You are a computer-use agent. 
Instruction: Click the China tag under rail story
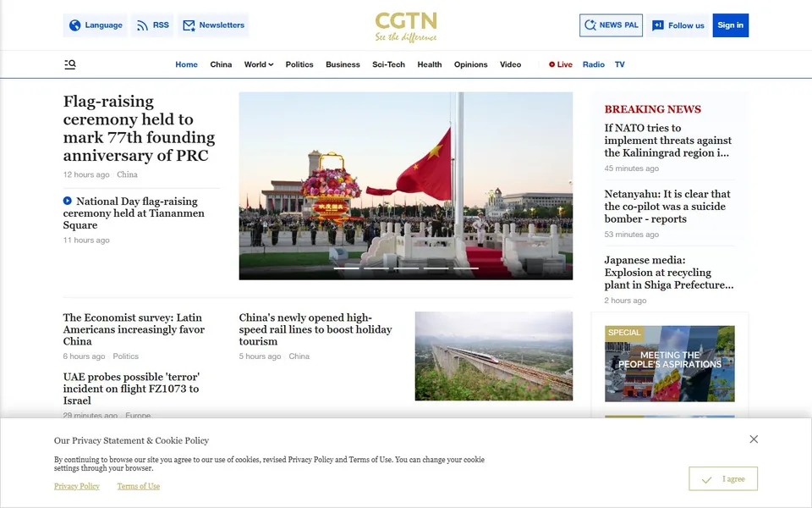[x=299, y=356]
